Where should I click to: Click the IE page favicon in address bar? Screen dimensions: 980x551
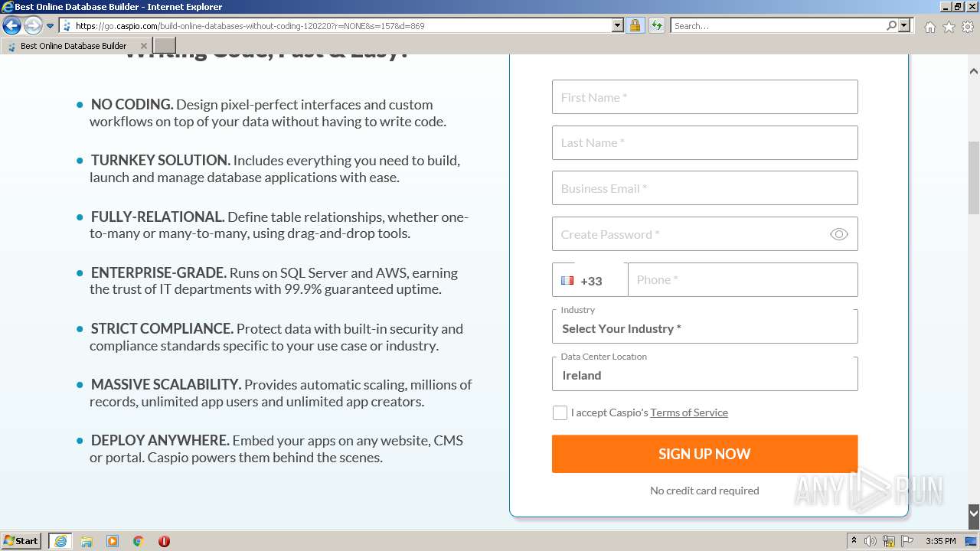[67, 26]
